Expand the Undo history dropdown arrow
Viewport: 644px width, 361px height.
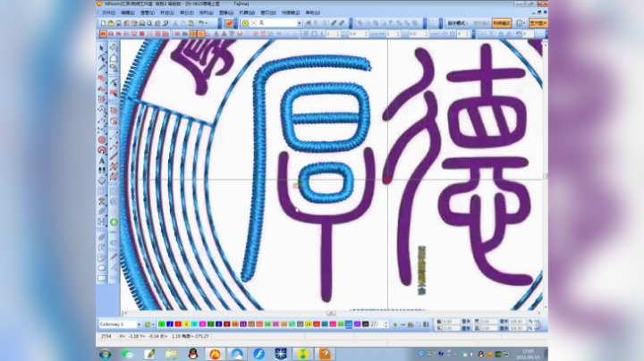point(207,23)
